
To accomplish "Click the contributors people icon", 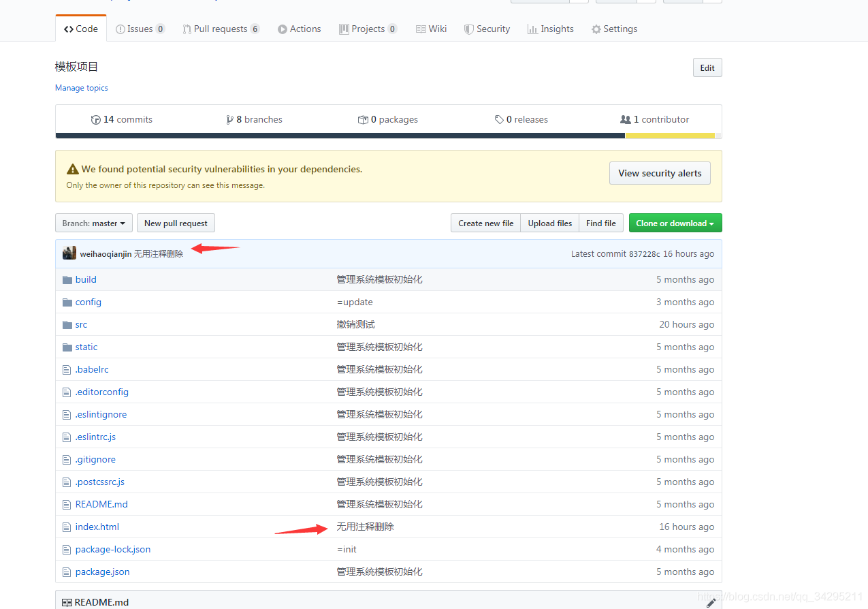I will pos(625,120).
